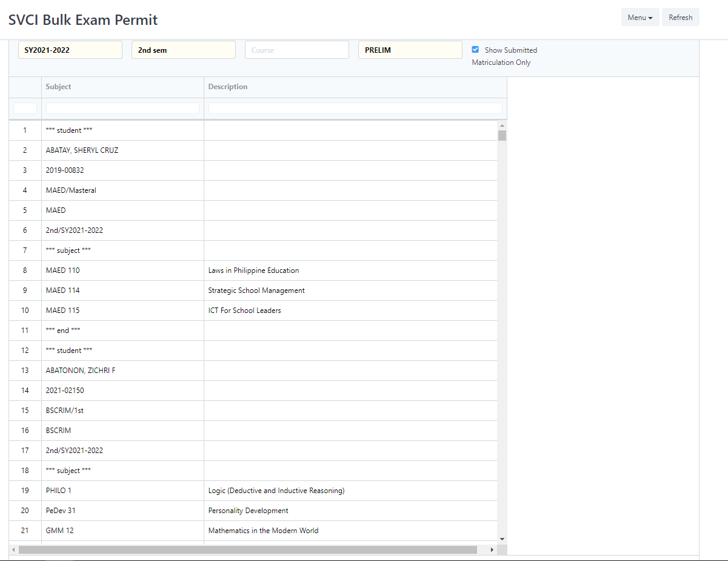Viewport: 728px width, 561px height.
Task: Click row number 21 cell
Action: 25,531
